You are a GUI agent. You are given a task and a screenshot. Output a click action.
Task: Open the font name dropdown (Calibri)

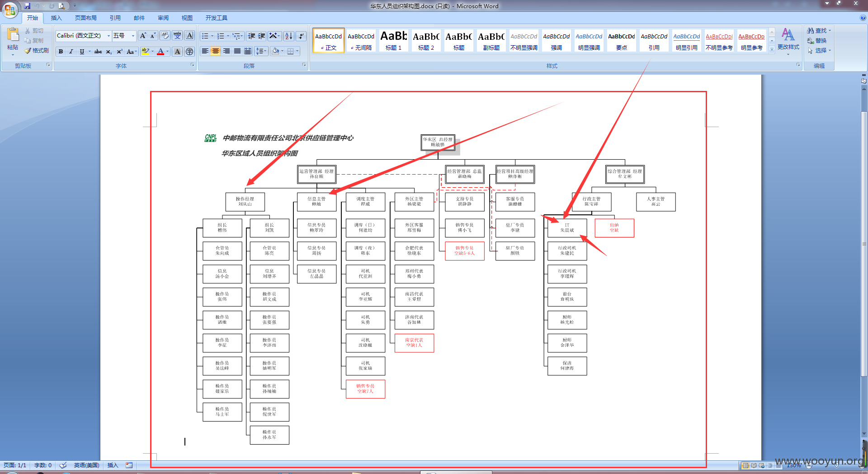pos(108,36)
